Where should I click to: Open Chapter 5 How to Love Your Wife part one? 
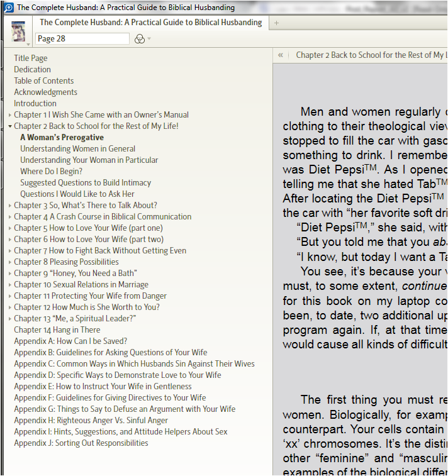[x=88, y=228]
